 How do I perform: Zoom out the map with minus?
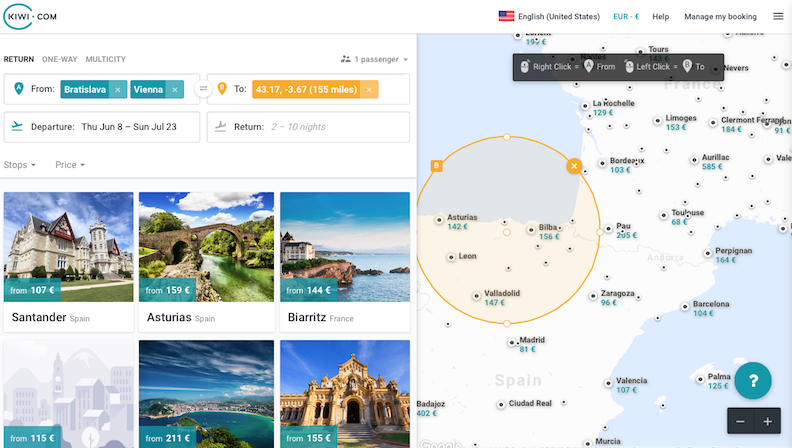point(740,421)
